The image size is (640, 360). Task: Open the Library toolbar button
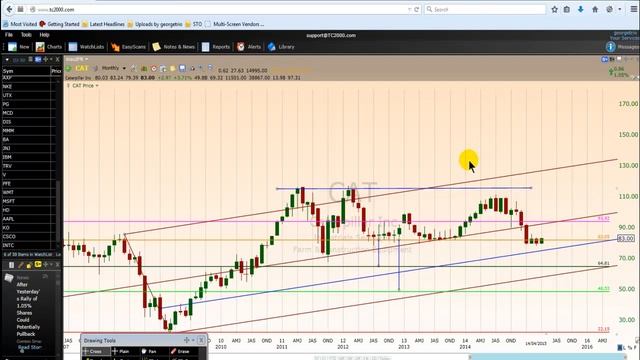click(281, 47)
